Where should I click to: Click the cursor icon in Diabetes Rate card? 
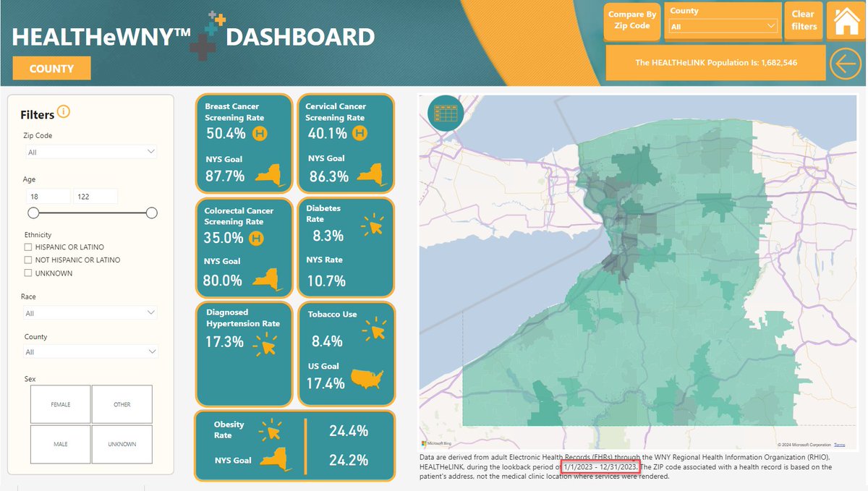click(x=372, y=226)
